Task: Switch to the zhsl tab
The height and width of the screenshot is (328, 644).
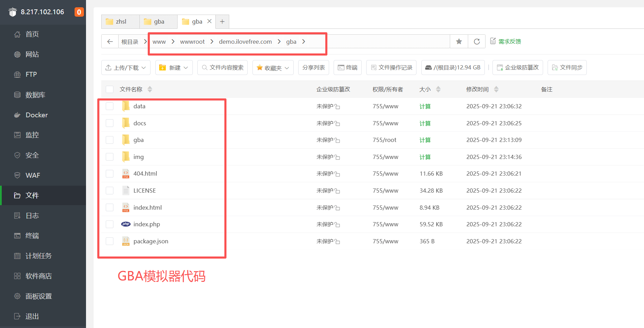Action: pyautogui.click(x=120, y=21)
